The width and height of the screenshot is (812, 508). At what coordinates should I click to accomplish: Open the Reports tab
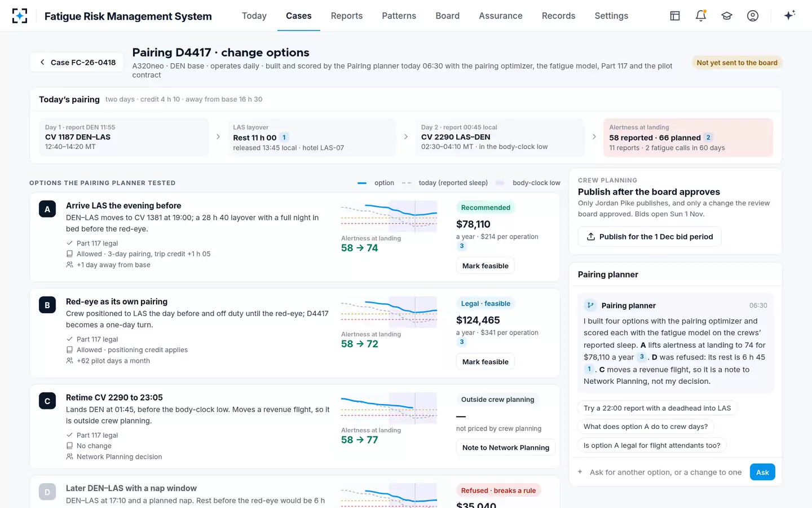click(x=347, y=16)
